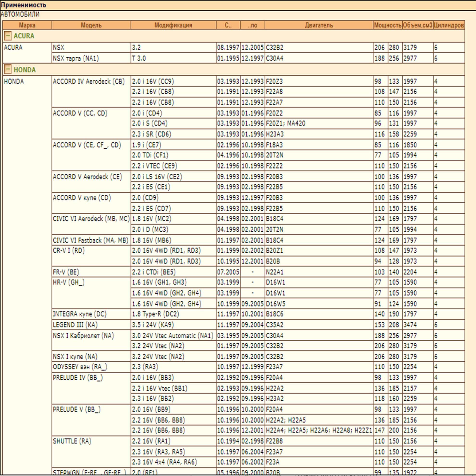Select 'NSX I Кабриолет (NA)' model cell

pyautogui.click(x=91, y=340)
